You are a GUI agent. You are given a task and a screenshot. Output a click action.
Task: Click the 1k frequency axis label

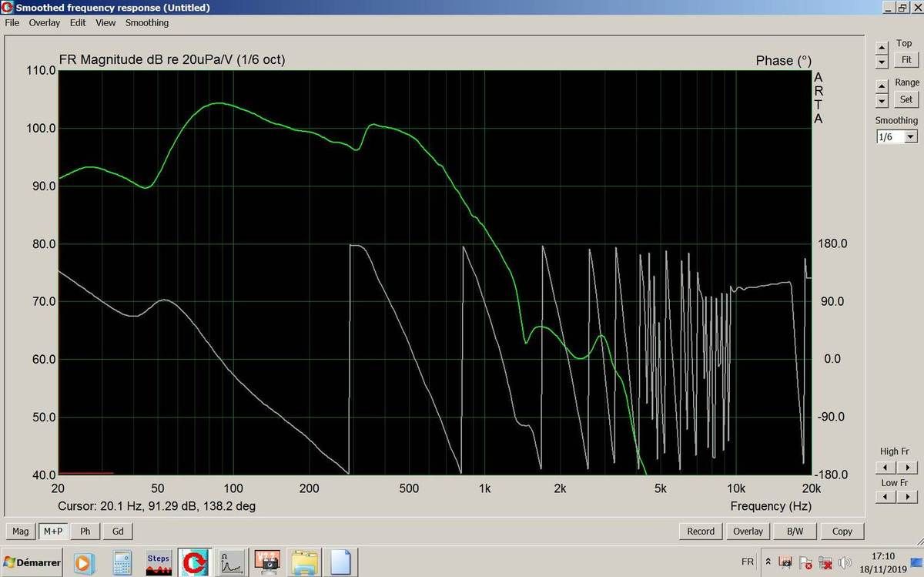coord(484,488)
